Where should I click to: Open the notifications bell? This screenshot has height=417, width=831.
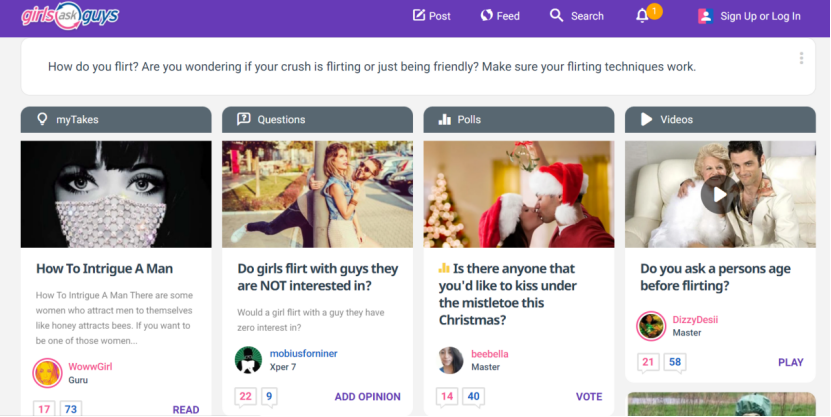643,16
